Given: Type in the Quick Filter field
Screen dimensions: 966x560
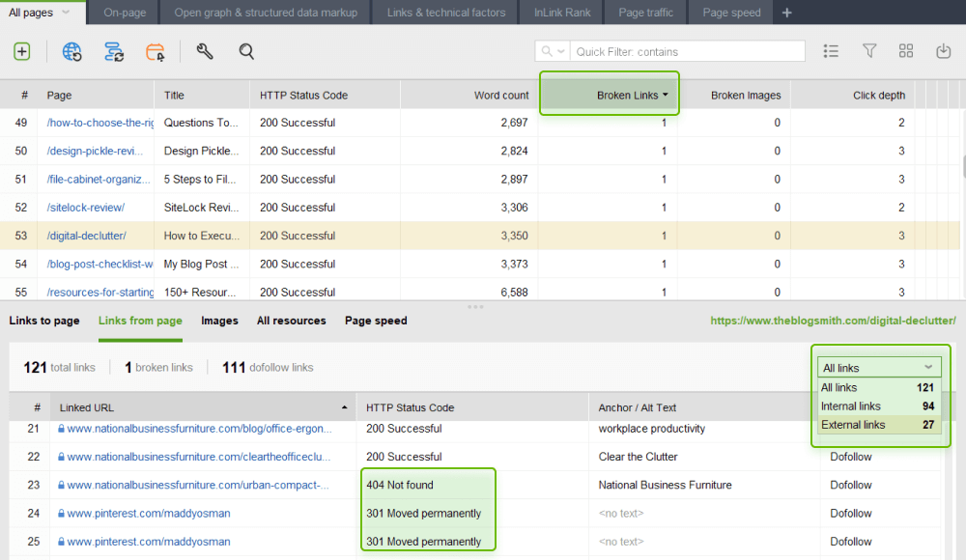Looking at the screenshot, I should pyautogui.click(x=687, y=52).
